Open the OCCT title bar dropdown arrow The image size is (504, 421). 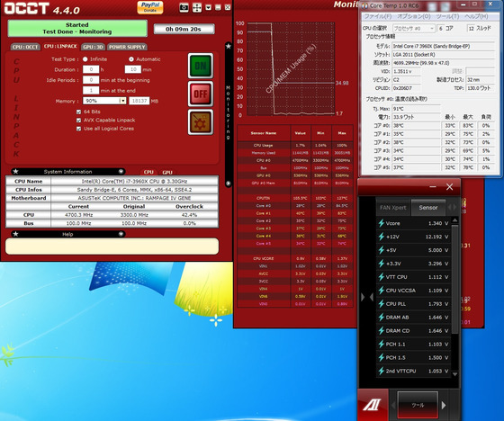[x=208, y=7]
